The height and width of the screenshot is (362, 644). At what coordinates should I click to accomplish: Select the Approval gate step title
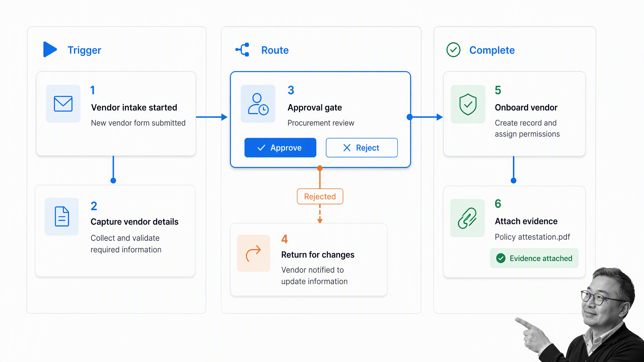(314, 107)
